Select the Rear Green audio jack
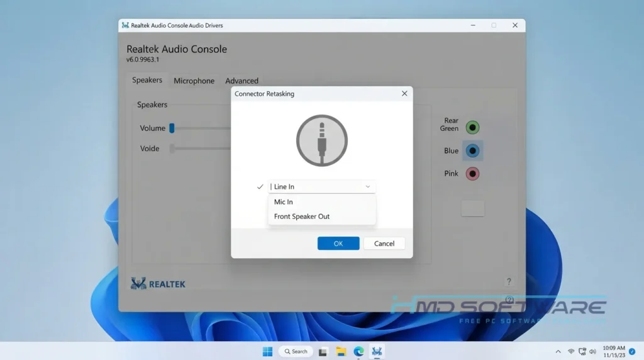The image size is (644, 360). pos(472,127)
